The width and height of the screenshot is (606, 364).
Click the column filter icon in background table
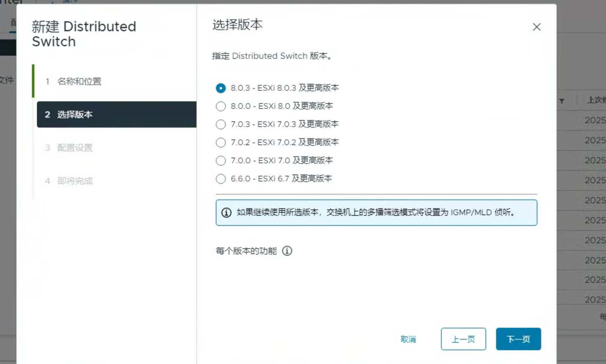(x=562, y=101)
